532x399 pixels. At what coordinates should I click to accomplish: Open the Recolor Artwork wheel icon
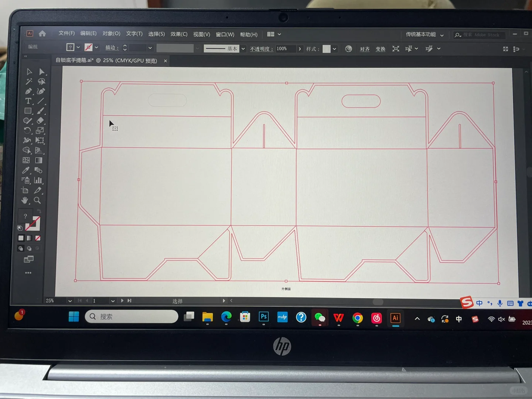(348, 49)
